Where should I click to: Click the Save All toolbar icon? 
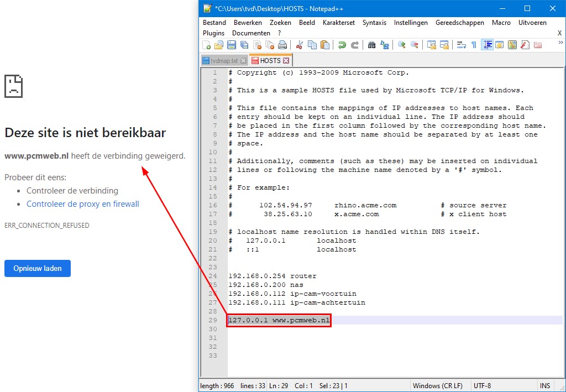pyautogui.click(x=244, y=45)
